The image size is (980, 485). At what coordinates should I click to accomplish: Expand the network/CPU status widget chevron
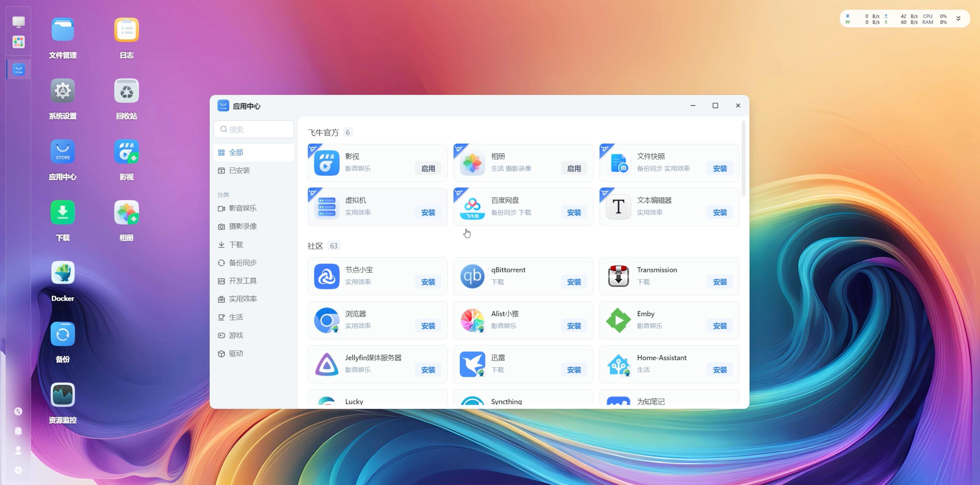click(958, 19)
